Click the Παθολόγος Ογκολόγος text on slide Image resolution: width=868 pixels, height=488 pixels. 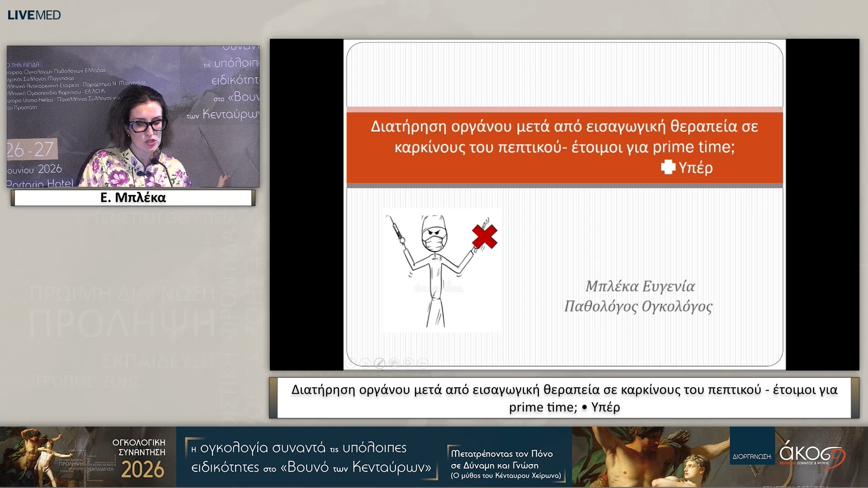638,307
